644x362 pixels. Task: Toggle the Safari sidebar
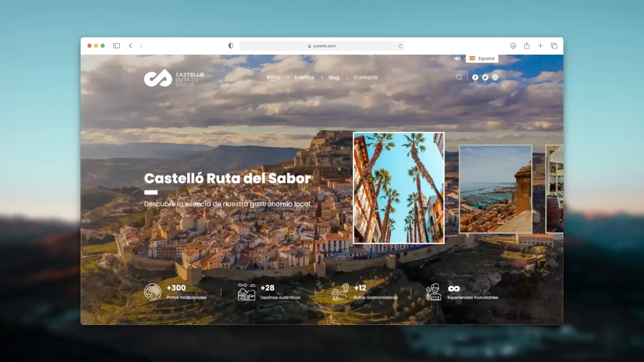click(x=116, y=46)
